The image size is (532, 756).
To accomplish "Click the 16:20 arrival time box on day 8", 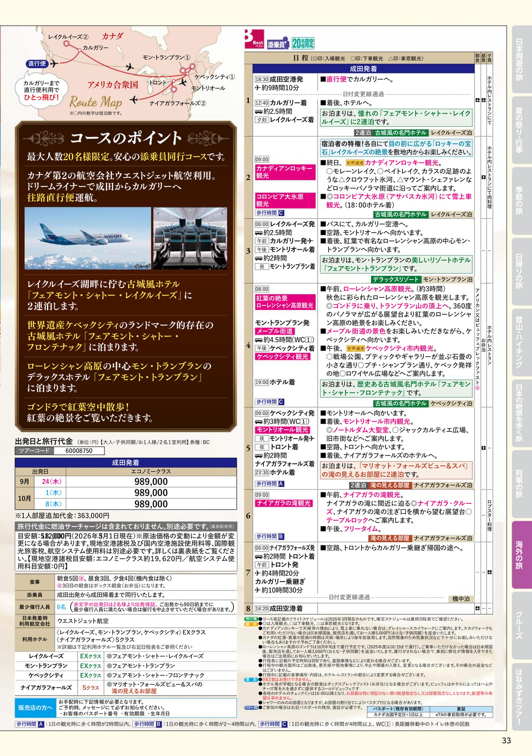I will coord(262,609).
